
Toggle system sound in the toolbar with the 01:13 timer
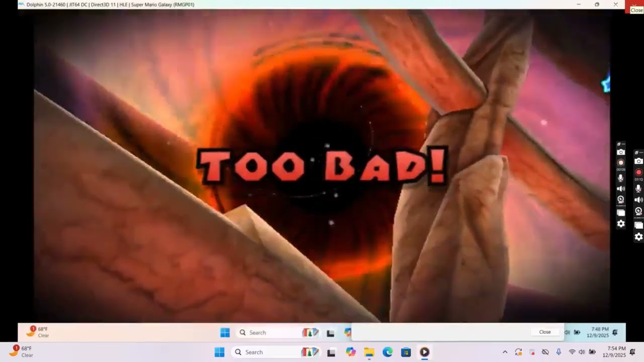[638, 200]
